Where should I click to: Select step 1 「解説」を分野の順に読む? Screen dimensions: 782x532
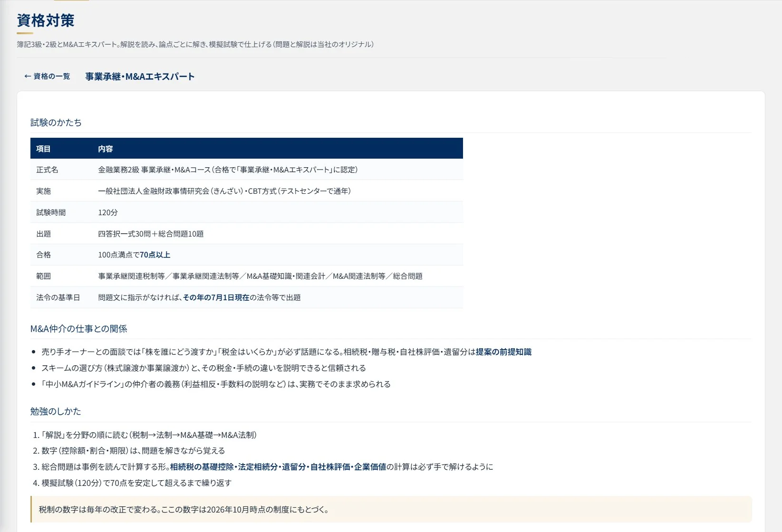coord(149,435)
